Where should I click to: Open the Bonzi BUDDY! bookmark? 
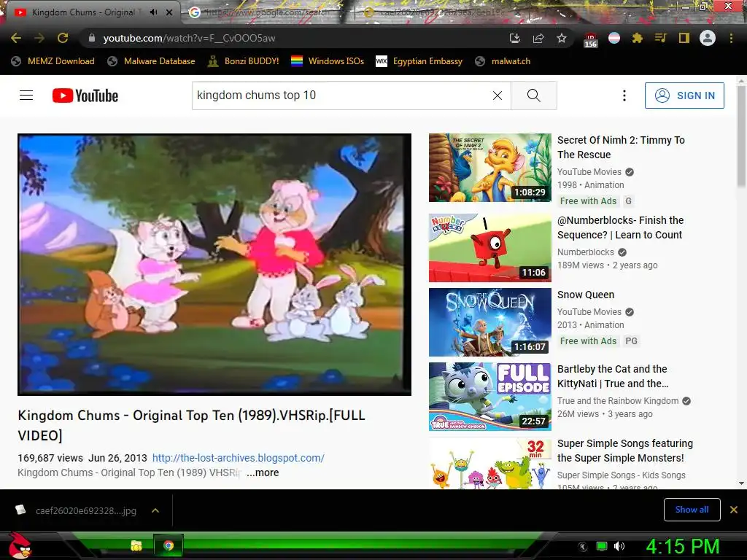244,61
